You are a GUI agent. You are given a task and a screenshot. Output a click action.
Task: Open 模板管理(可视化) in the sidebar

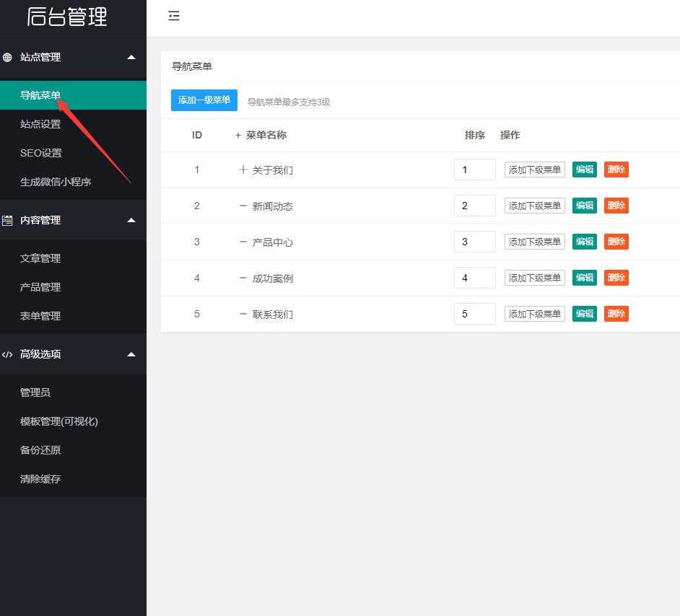point(74,421)
